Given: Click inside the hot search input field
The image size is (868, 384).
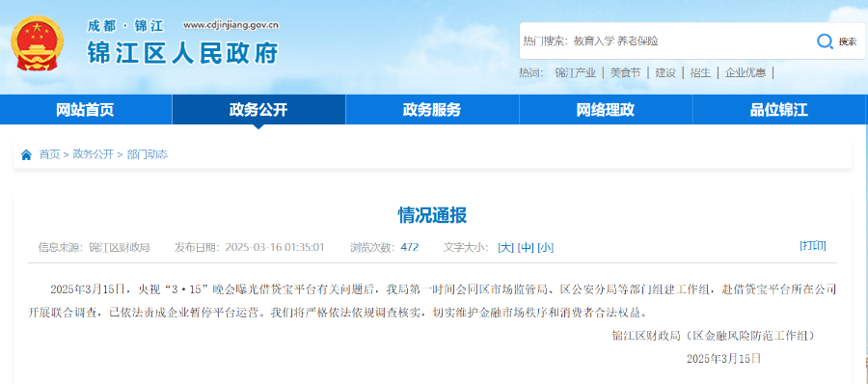Looking at the screenshot, I should point(665,41).
